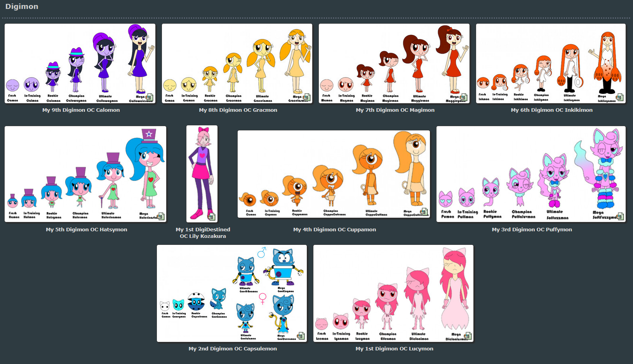Click the "My 4th Digimon OC Cuppamon" link

point(335,230)
